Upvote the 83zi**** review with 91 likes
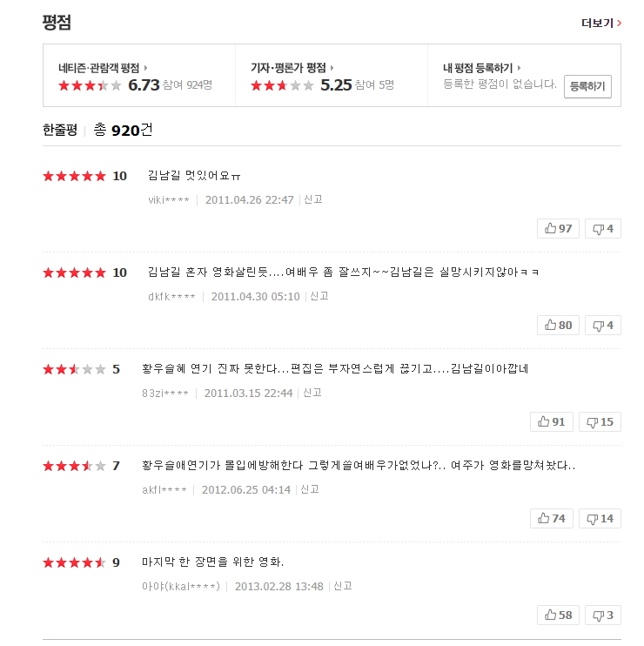 552,421
